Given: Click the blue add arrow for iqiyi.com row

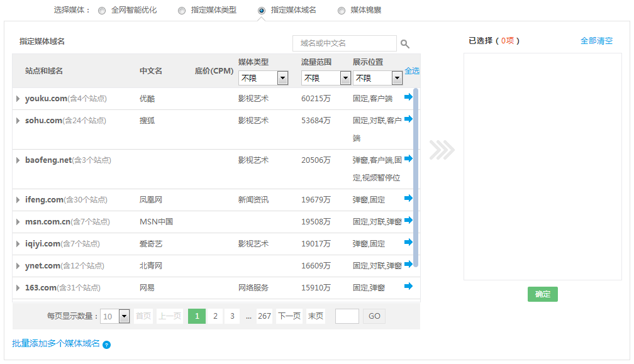Looking at the screenshot, I should click(x=409, y=243).
